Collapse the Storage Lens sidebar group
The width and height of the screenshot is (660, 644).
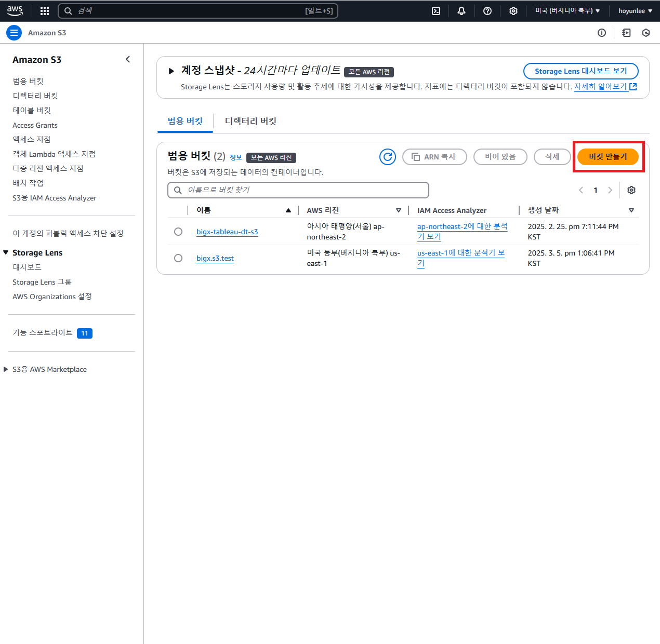[6, 252]
